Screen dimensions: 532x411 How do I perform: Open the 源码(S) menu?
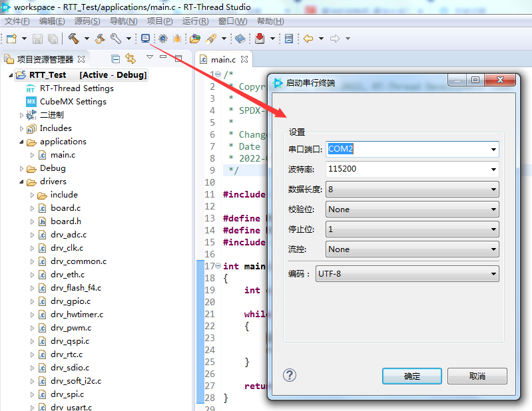(x=87, y=21)
